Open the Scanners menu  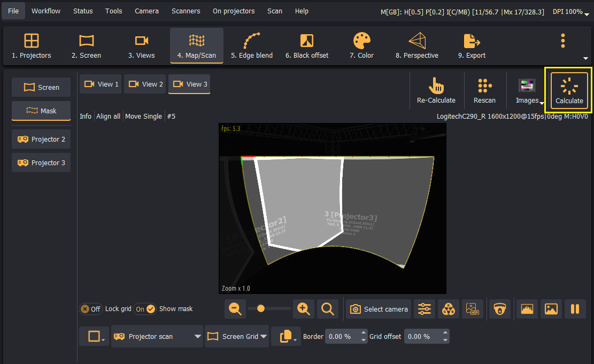pos(186,11)
